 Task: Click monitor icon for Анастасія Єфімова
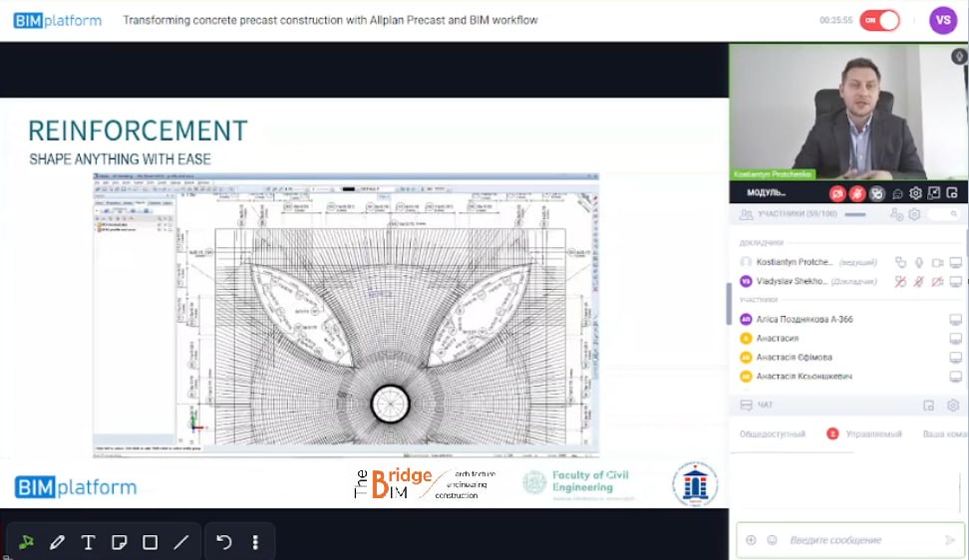(x=955, y=358)
